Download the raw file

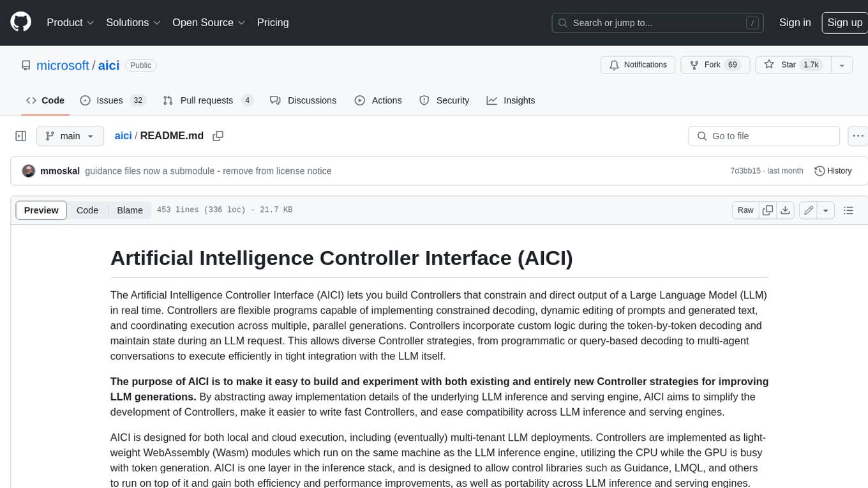point(786,210)
